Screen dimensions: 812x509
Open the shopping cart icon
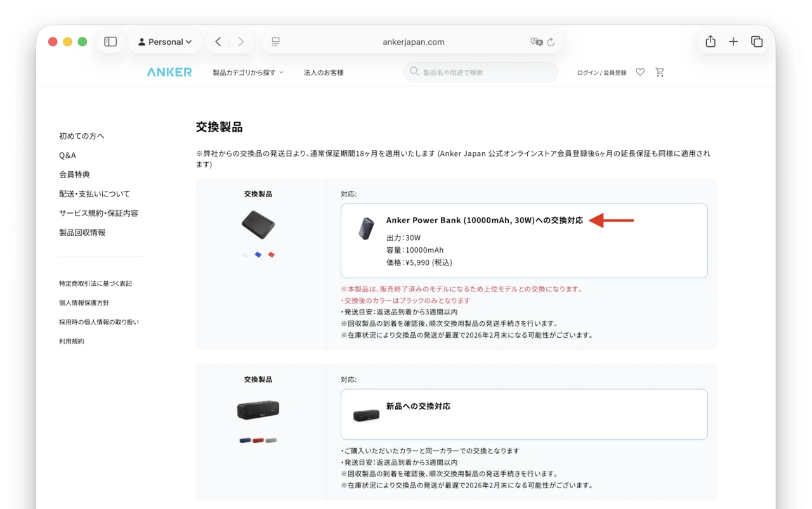660,72
